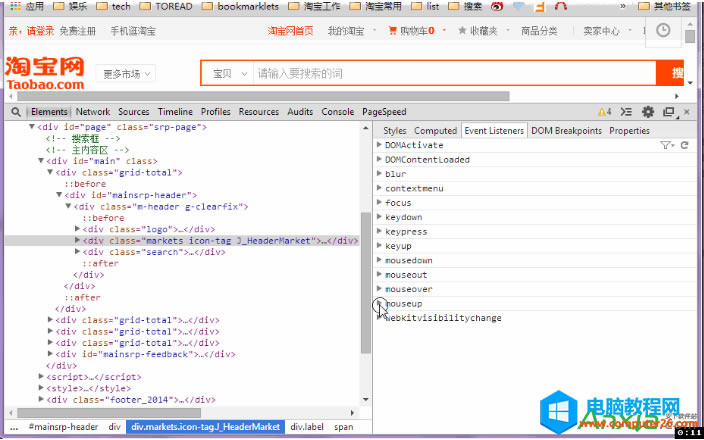Click the Taobao logo
The width and height of the screenshot is (704, 440).
coord(44,73)
